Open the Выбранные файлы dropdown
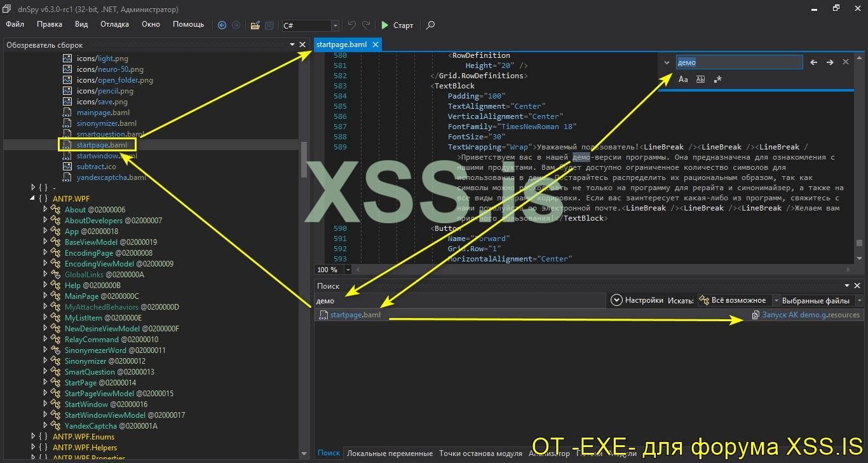 859,300
